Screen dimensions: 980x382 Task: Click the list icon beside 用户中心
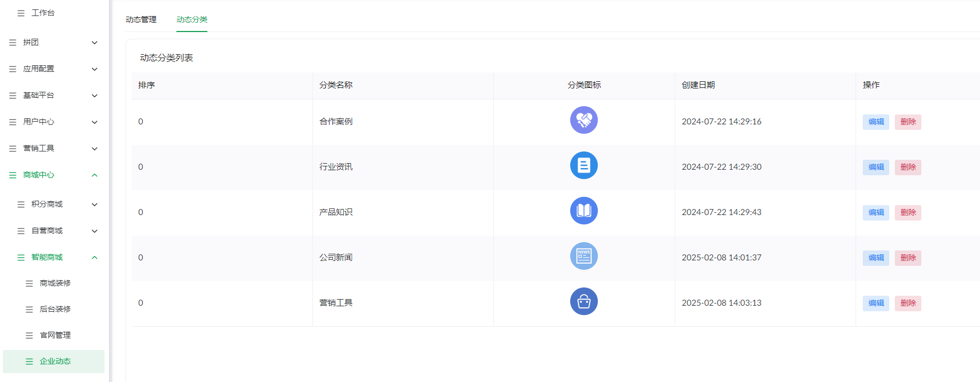pyautogui.click(x=13, y=122)
